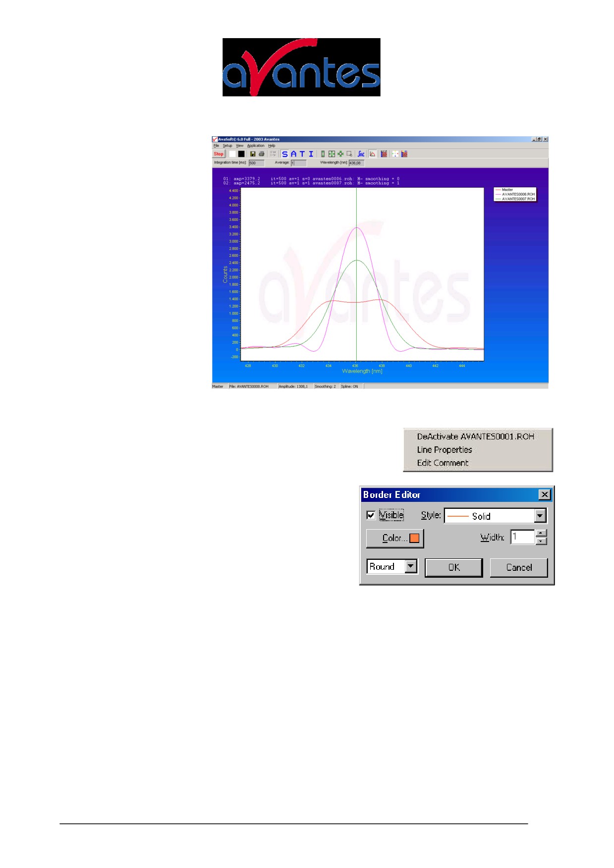Click the dotted color chart icon

pyautogui.click(x=395, y=154)
